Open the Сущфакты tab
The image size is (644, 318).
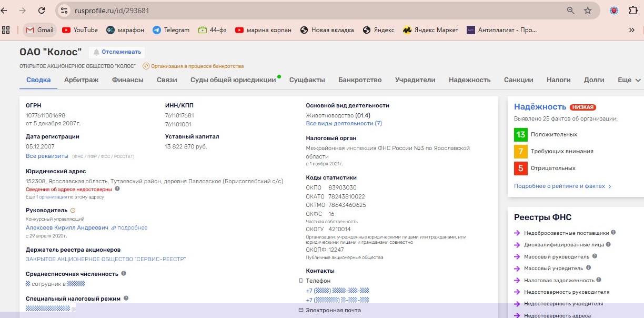click(x=307, y=80)
